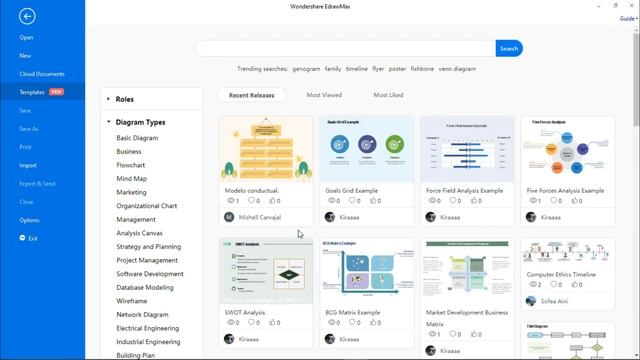Like Goals Grid Example with heart icon
The width and height of the screenshot is (640, 360).
(352, 200)
